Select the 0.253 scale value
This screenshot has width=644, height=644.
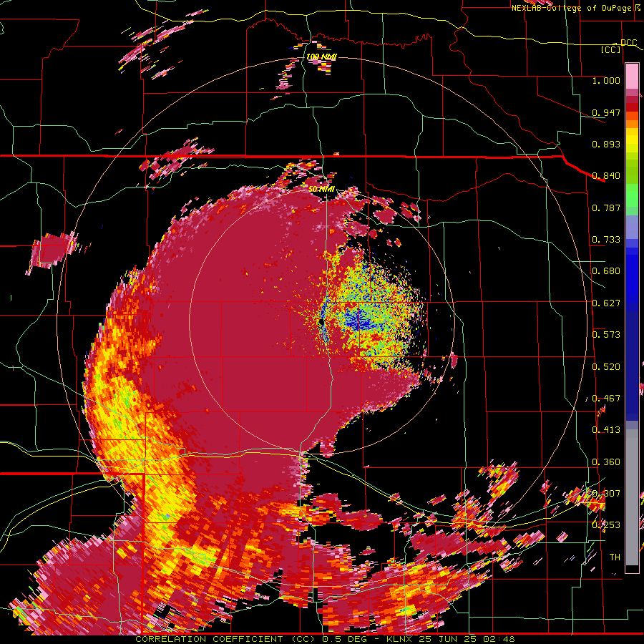pos(606,525)
